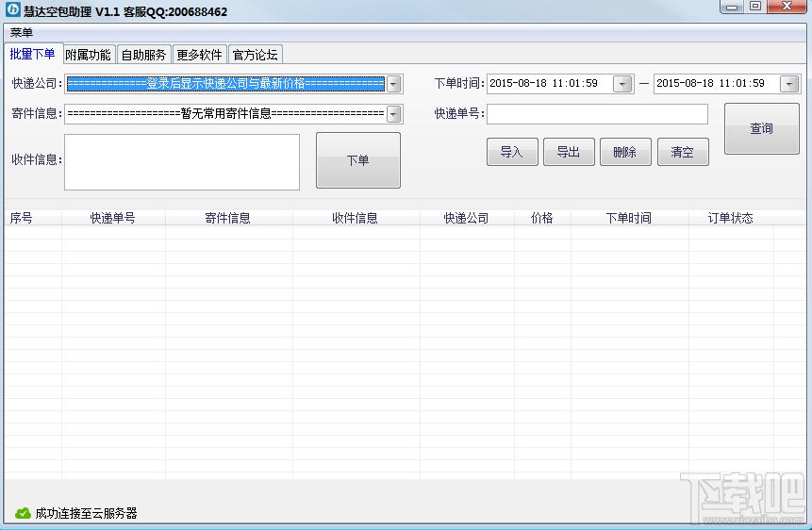
Task: Click the green cloud connection status icon
Action: pos(23,513)
